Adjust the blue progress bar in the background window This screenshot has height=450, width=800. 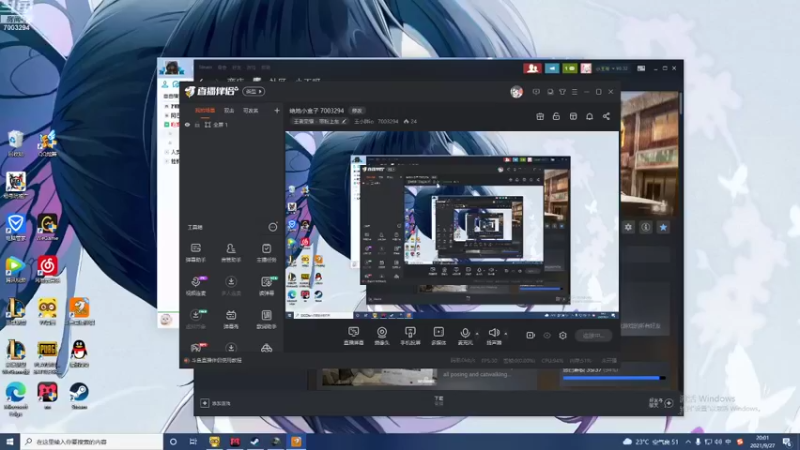point(613,378)
